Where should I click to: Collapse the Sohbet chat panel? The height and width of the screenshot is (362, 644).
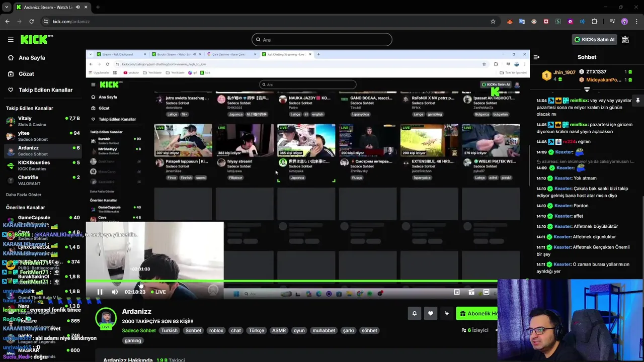[536, 57]
